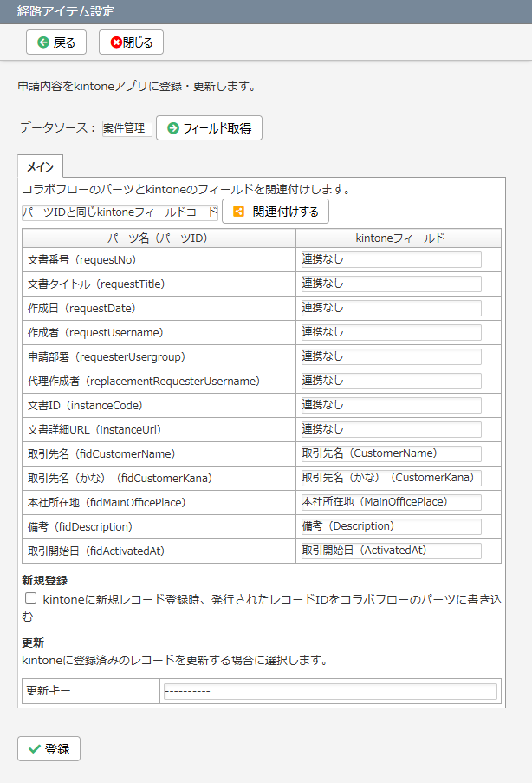Open the 取引先名（CustomerName）dropdown
The height and width of the screenshot is (783, 532).
point(392,453)
